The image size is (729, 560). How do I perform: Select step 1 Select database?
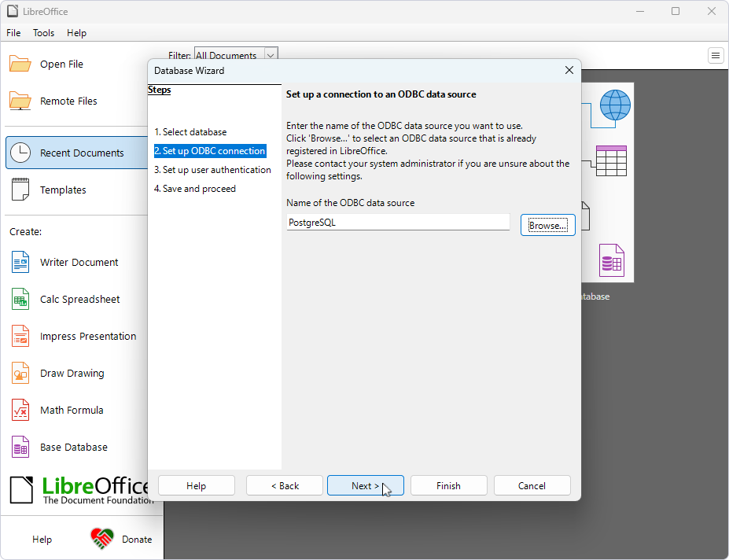point(190,132)
